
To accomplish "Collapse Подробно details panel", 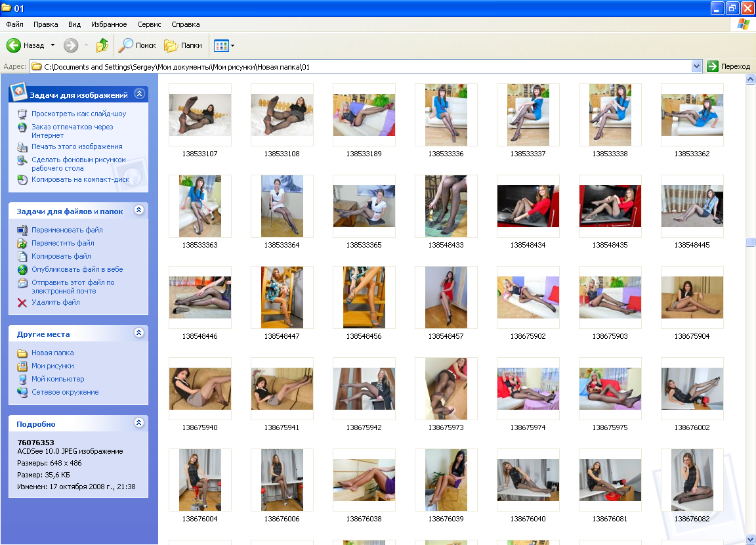I will [139, 423].
